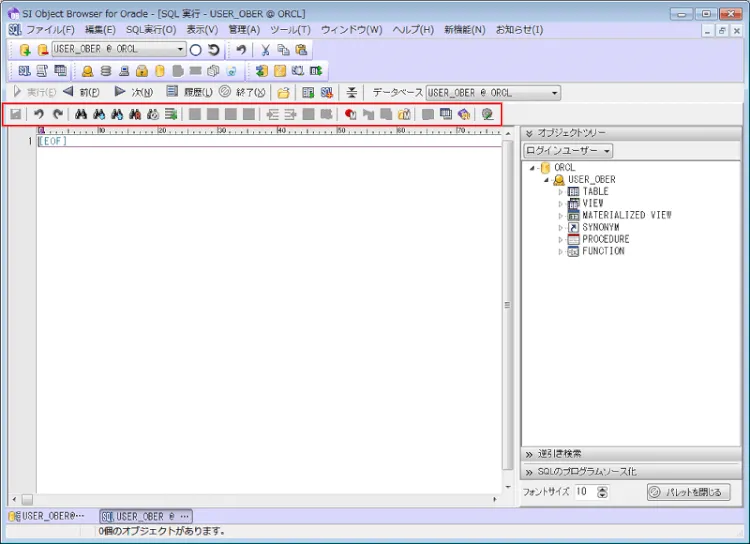
Task: Click the Copy icon in the top toolbar
Action: (x=283, y=50)
